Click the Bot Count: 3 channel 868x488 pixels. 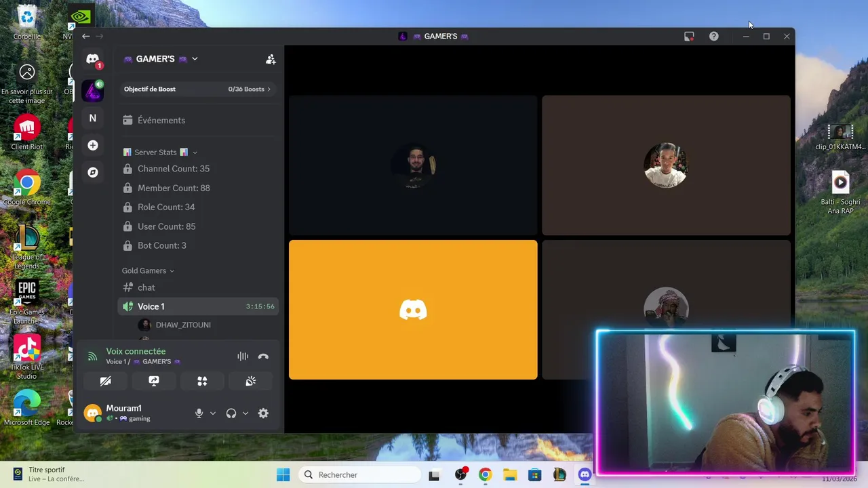[197, 245]
